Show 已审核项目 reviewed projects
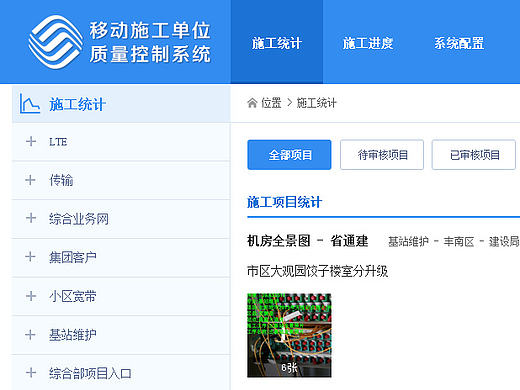Screen dimensions: 520x390 (x=474, y=155)
